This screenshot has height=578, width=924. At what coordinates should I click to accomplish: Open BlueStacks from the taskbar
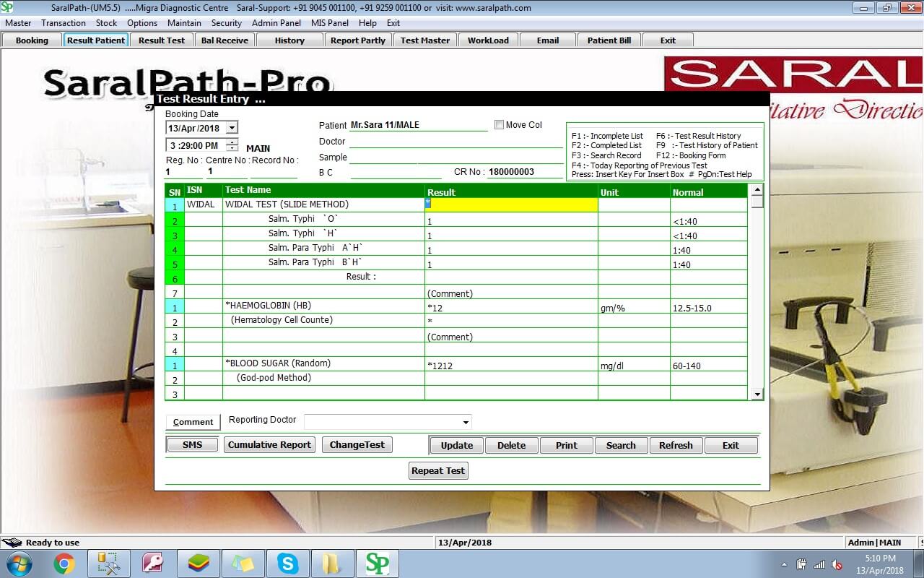(199, 564)
